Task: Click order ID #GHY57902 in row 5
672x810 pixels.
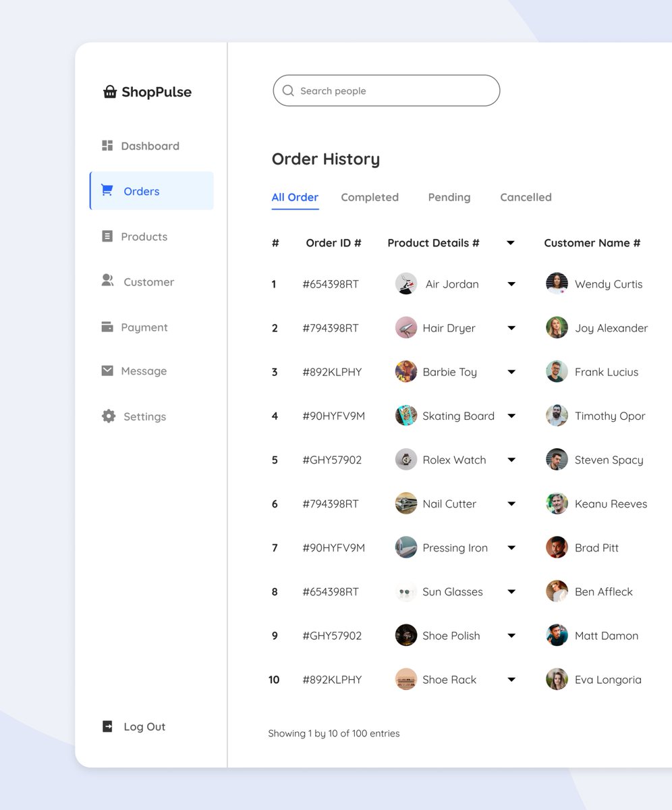Action: 332,460
